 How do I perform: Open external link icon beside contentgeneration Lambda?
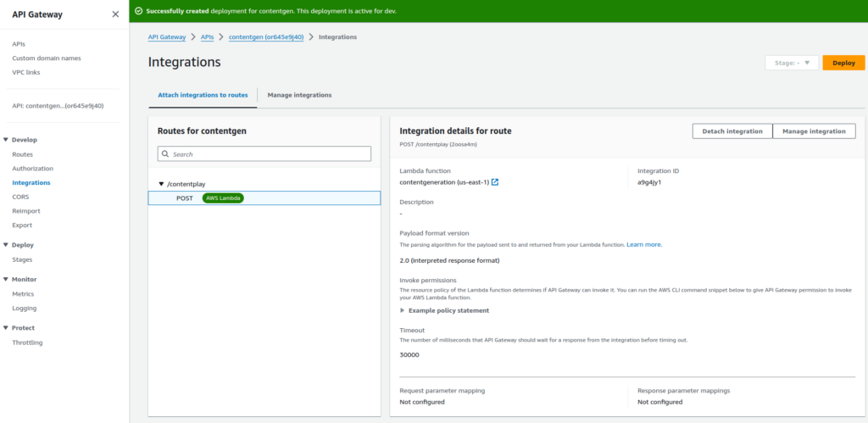[495, 182]
